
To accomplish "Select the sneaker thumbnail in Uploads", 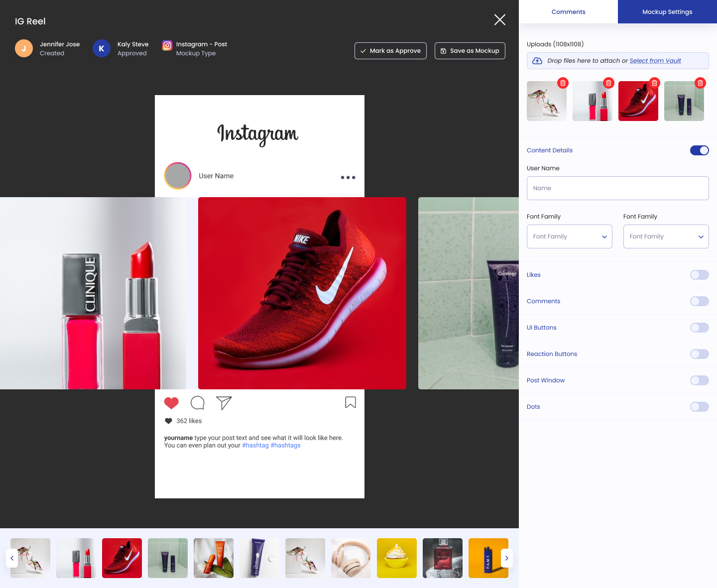I will click(x=547, y=101).
